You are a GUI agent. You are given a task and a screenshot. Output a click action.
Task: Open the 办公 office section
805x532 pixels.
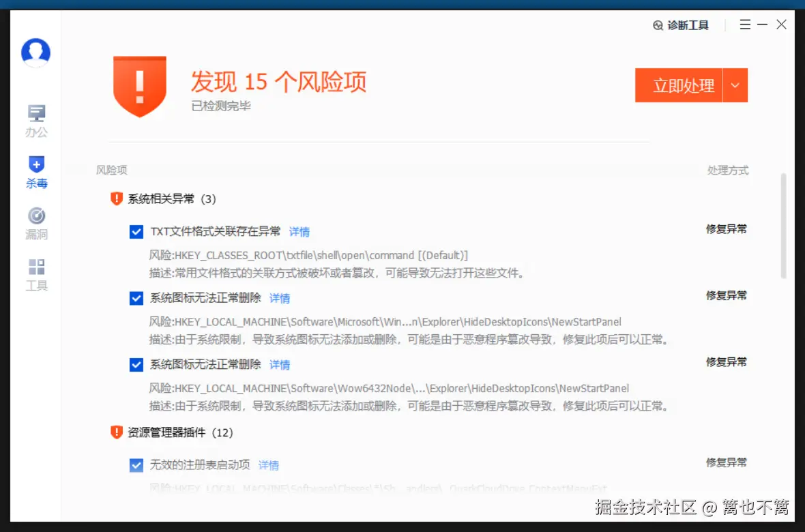click(36, 121)
